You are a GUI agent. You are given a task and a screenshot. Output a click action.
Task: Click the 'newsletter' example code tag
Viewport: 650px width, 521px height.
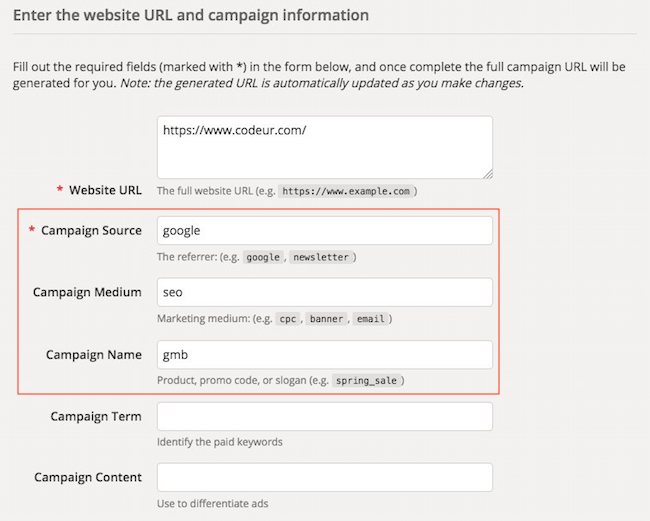tap(321, 257)
